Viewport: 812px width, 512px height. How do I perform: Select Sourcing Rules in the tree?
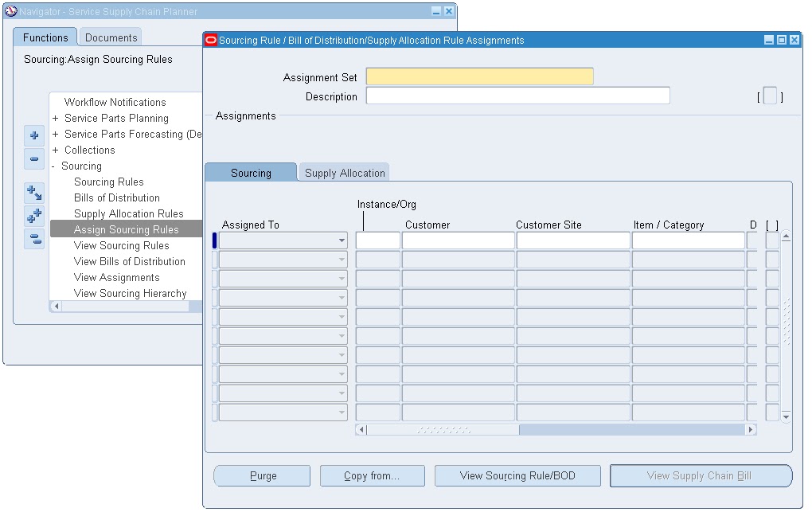pos(109,182)
